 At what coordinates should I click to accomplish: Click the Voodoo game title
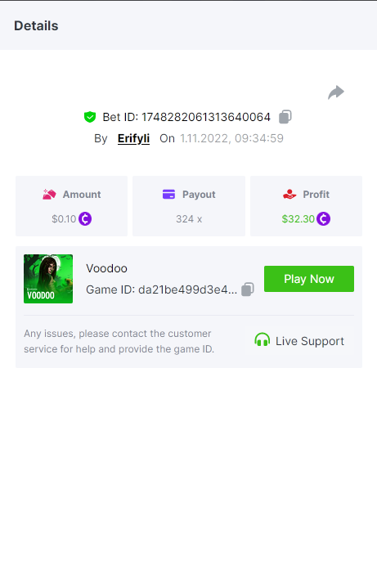point(106,268)
